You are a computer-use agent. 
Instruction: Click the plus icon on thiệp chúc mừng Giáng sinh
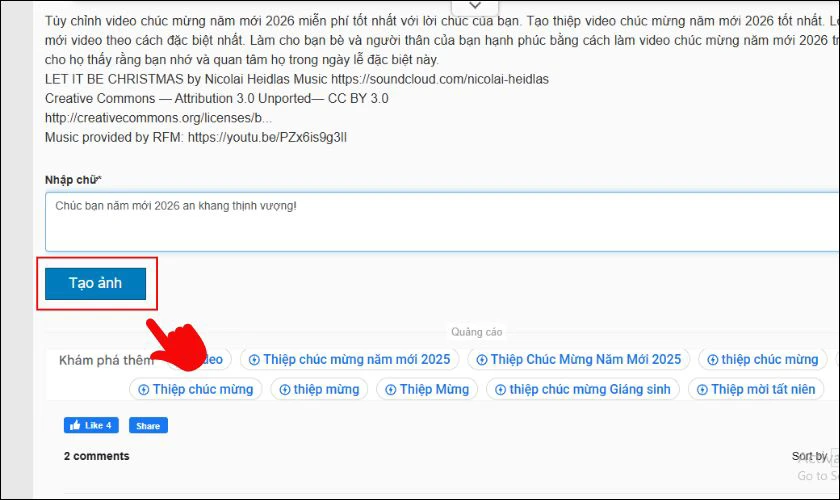501,389
